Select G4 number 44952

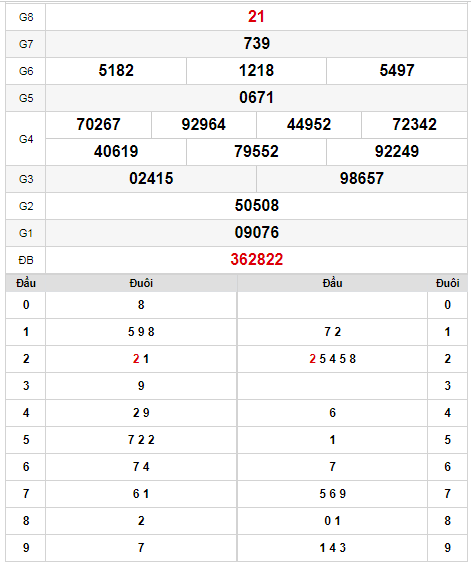[309, 124]
